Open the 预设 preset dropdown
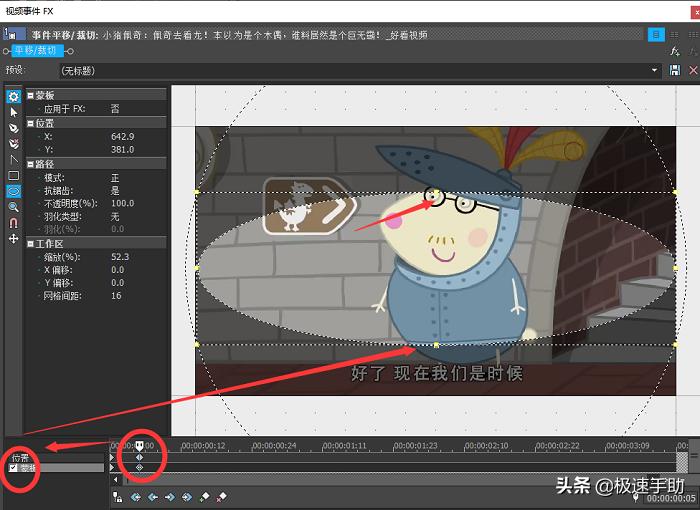700x510 pixels. (654, 70)
